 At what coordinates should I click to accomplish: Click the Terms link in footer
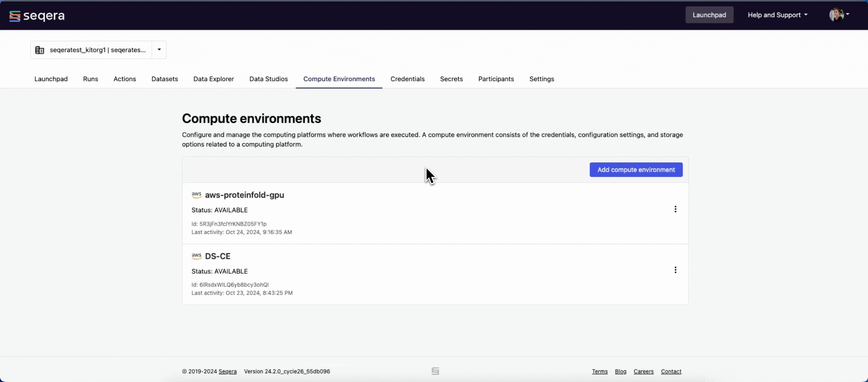(x=600, y=371)
